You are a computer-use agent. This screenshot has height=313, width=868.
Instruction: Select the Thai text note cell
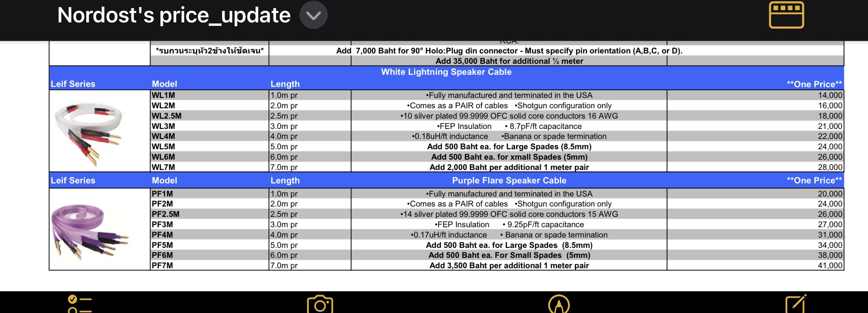click(210, 51)
